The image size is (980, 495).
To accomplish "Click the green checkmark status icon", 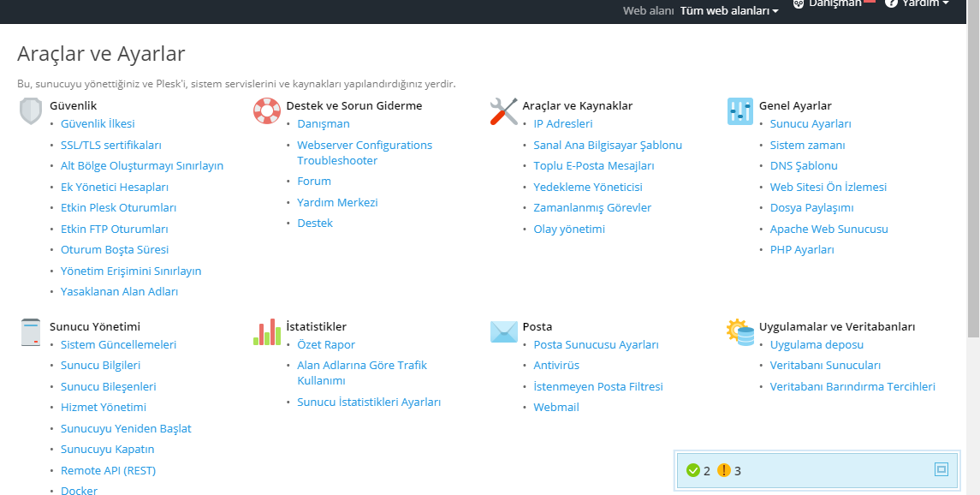I will [692, 470].
